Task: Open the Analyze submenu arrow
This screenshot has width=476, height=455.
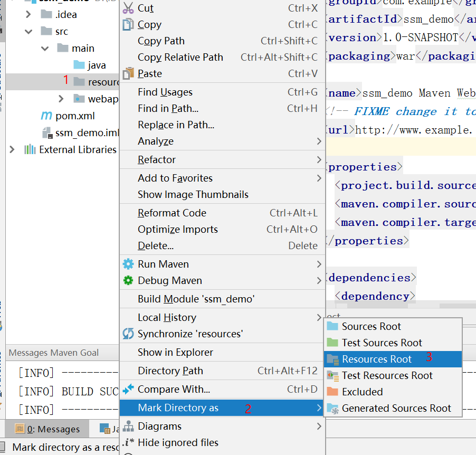Action: 319,141
